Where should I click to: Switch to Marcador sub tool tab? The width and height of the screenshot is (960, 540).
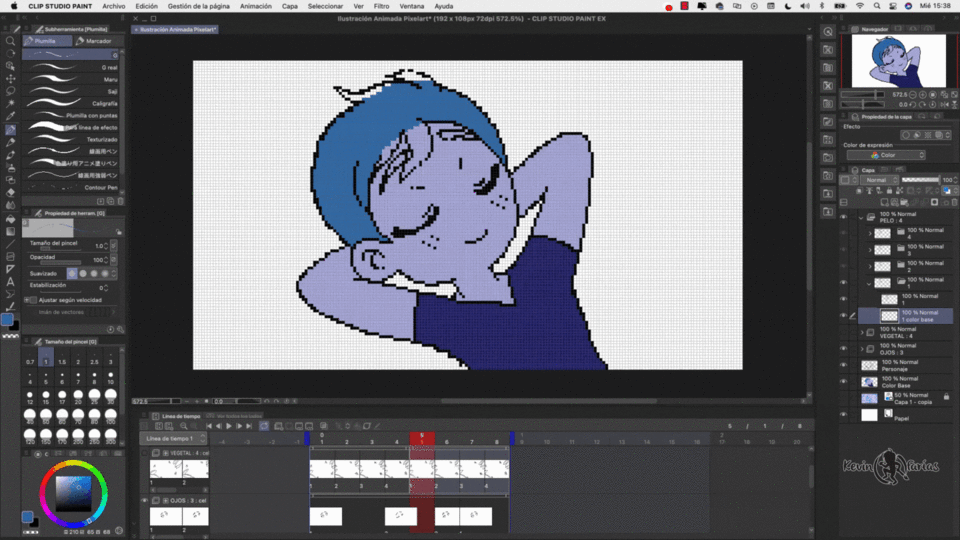(98, 41)
